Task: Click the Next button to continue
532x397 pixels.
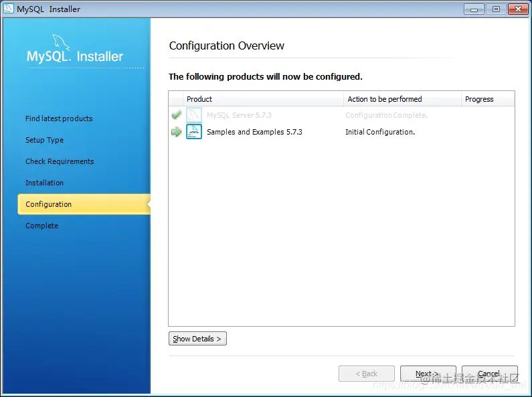Action: (428, 374)
